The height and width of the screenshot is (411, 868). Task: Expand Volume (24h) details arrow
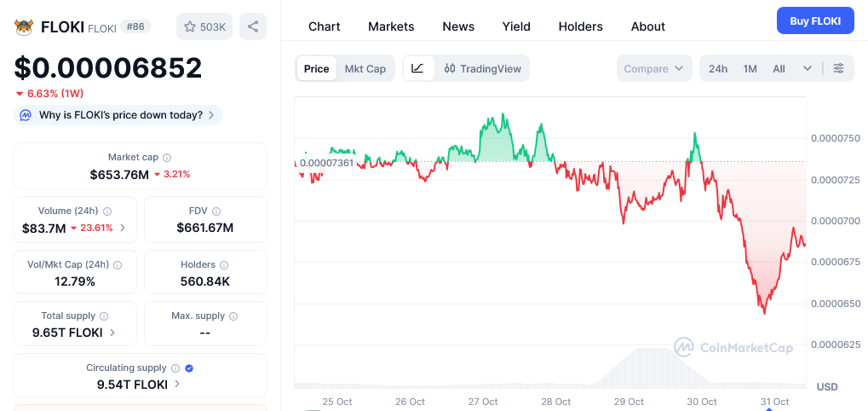point(123,228)
